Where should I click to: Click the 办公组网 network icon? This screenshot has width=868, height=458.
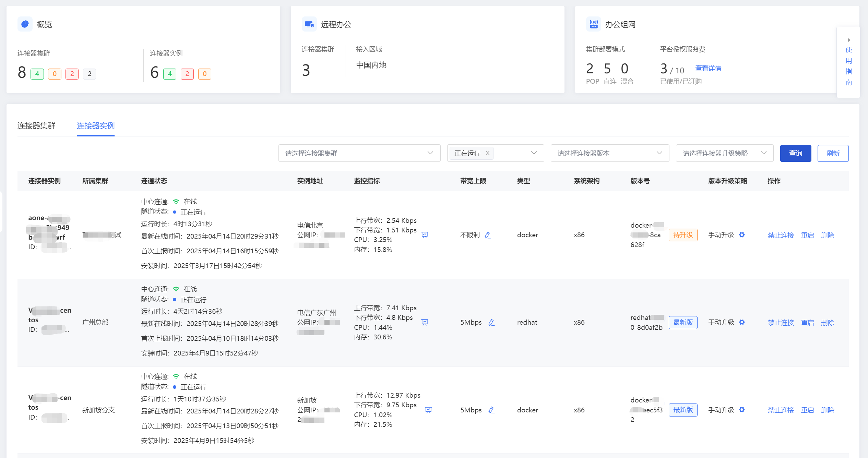coord(594,24)
